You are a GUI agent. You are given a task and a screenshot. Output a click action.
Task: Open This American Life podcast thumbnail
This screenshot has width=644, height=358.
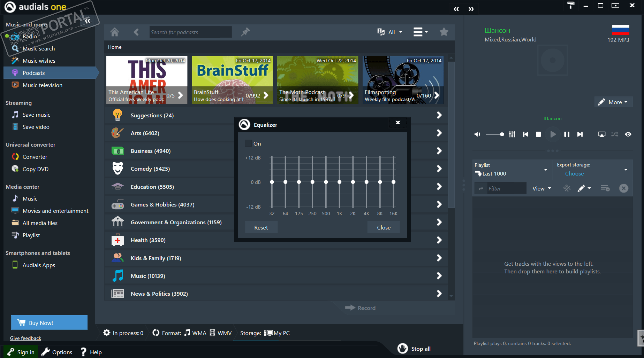(147, 80)
